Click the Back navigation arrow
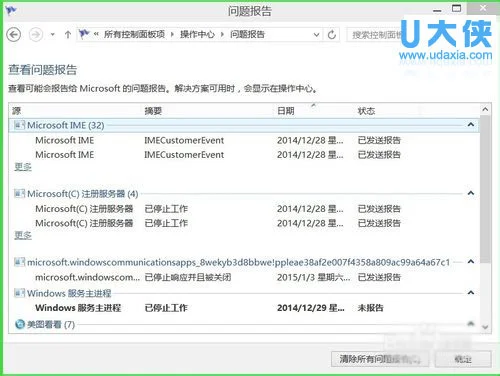This screenshot has width=500, height=376. coord(14,34)
